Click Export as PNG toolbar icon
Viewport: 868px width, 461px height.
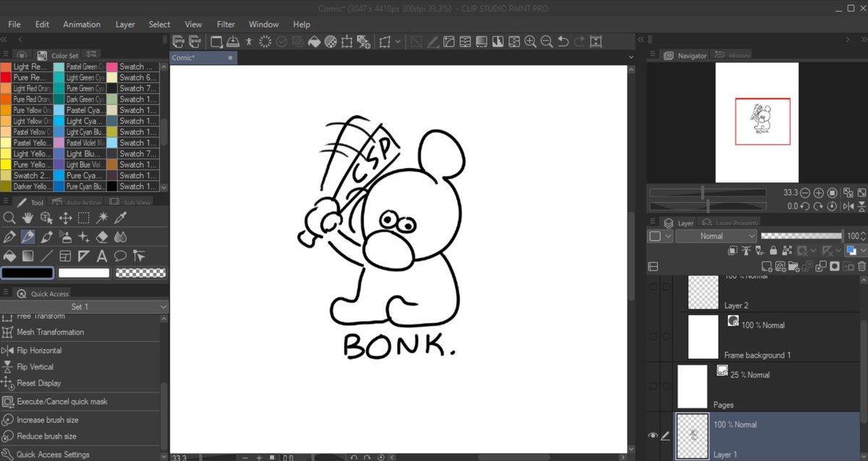pos(178,41)
